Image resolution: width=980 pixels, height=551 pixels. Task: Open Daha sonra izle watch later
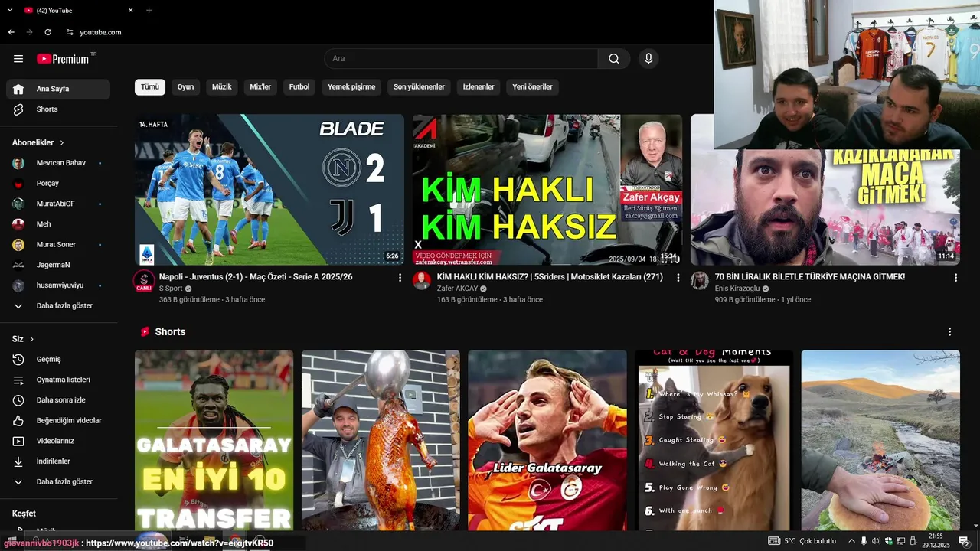coord(58,400)
